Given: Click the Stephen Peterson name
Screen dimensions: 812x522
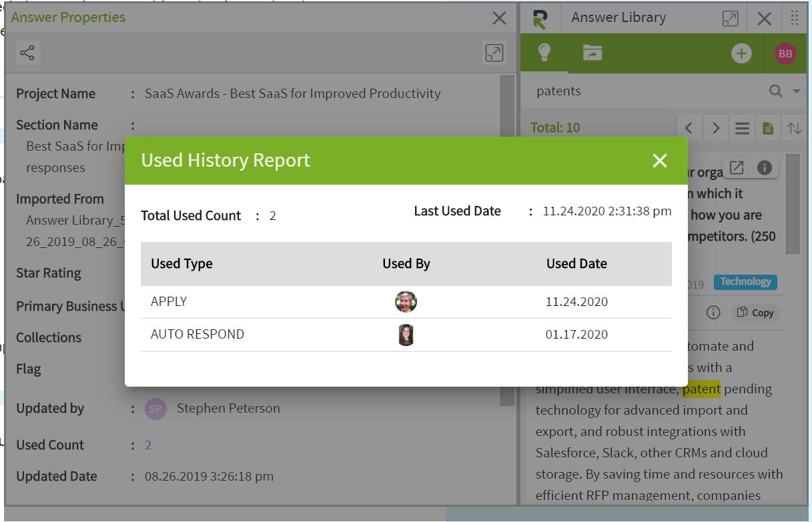Looking at the screenshot, I should point(228,408).
